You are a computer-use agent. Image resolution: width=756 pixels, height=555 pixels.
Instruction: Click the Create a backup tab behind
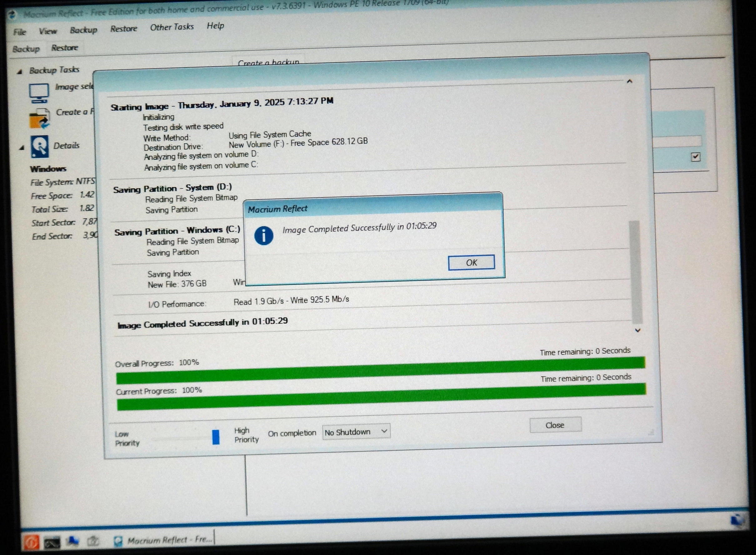[268, 62]
